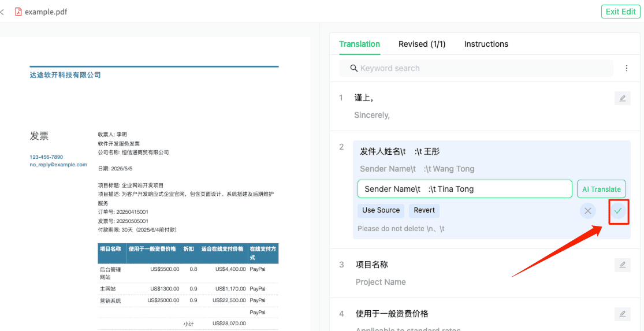Click the search magnifier icon

(x=354, y=68)
